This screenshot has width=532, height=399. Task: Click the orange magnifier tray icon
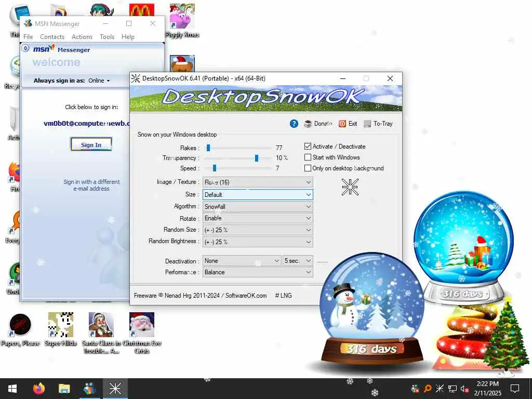click(x=428, y=389)
